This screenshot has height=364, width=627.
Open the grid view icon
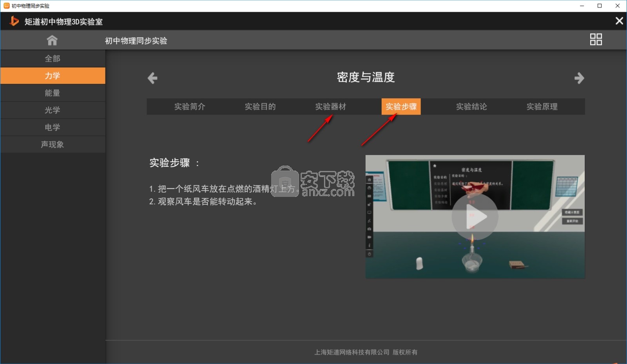point(596,39)
